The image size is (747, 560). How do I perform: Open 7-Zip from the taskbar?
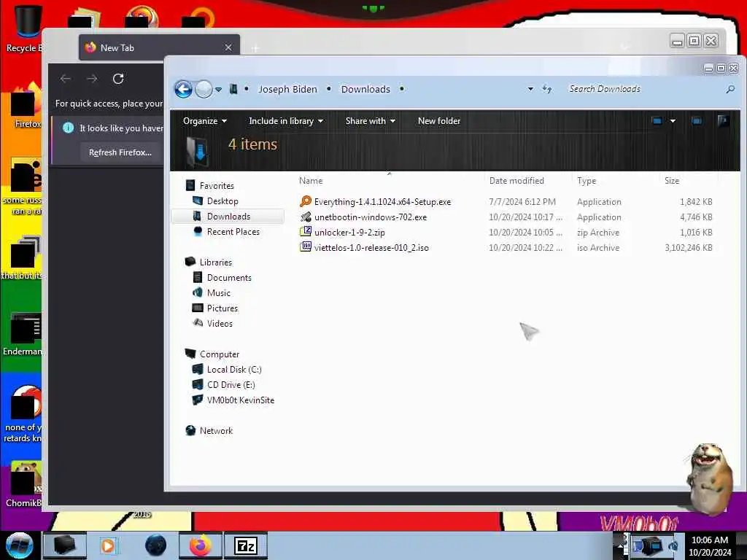coord(246,545)
